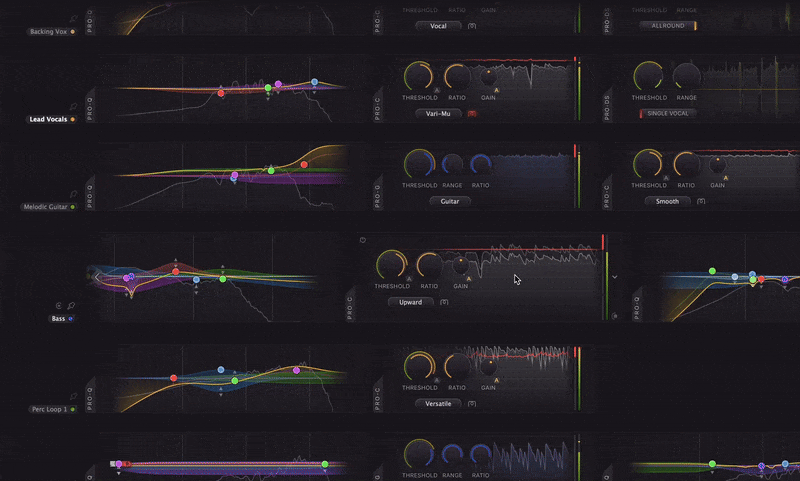Click the small circular icon left of Bass pin

pyautogui.click(x=60, y=305)
